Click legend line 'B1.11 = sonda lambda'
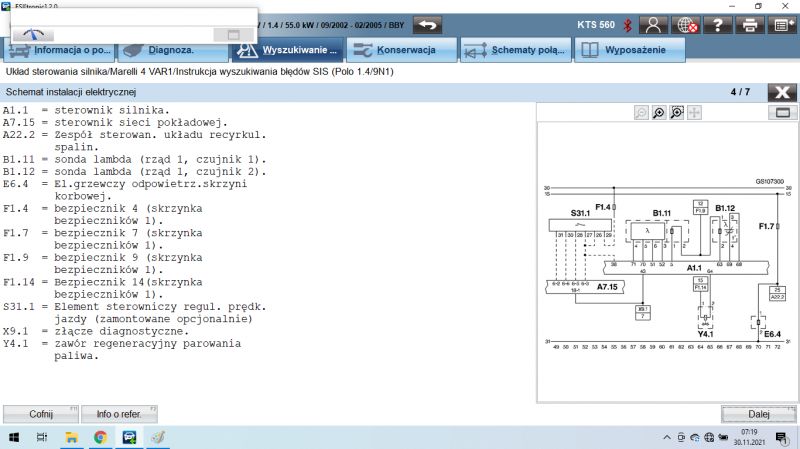Image resolution: width=800 pixels, height=449 pixels. point(134,159)
